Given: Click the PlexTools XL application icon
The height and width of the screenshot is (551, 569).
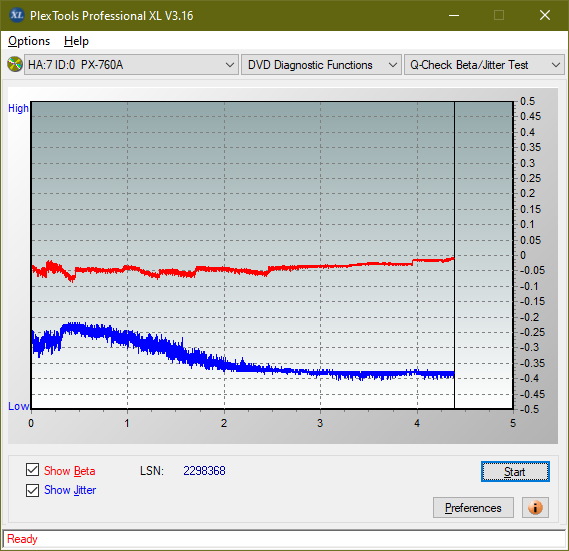Looking at the screenshot, I should pyautogui.click(x=16, y=15).
